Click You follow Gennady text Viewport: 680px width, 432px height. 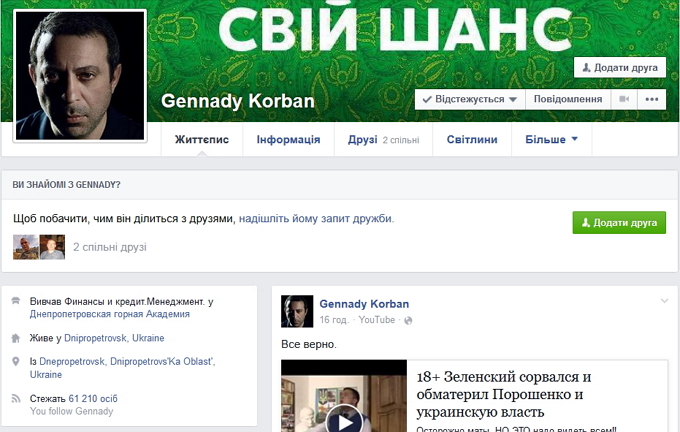[72, 411]
